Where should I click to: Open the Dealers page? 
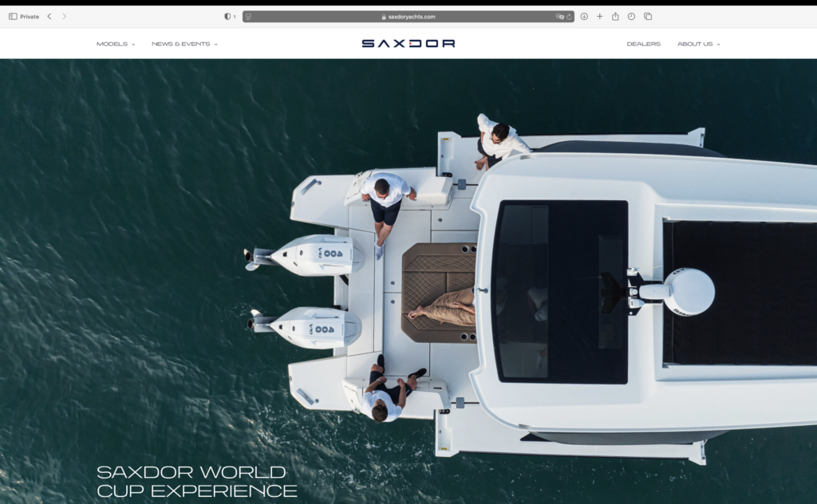643,44
